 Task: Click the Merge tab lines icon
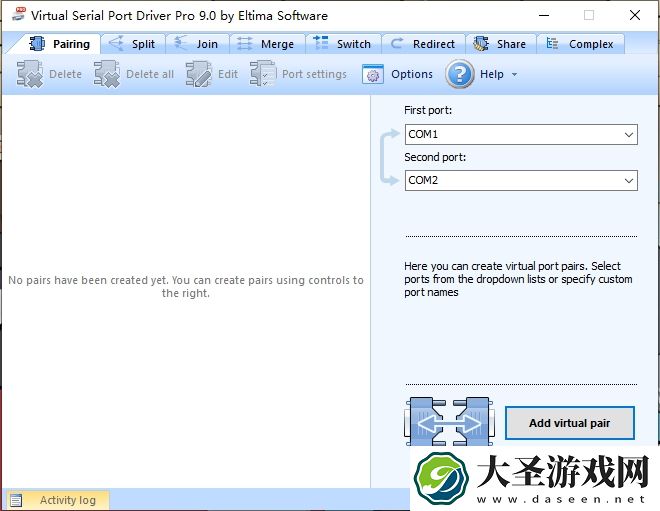245,43
